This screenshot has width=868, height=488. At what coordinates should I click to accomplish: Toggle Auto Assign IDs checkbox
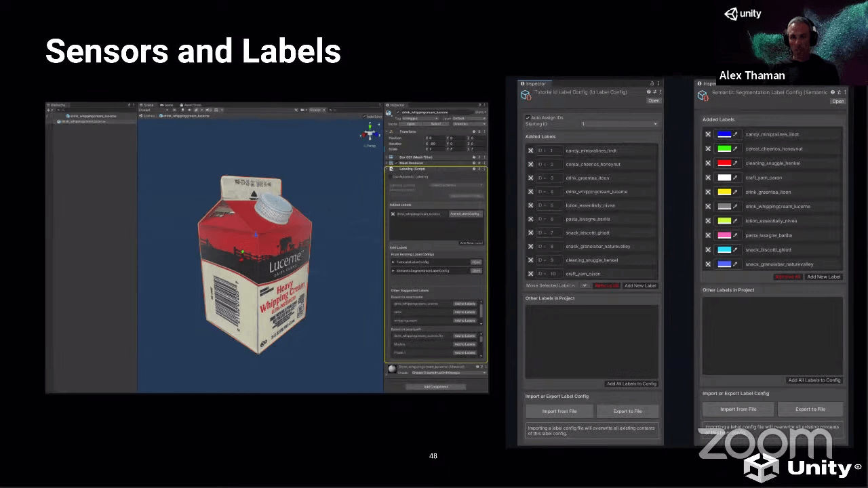(x=528, y=117)
